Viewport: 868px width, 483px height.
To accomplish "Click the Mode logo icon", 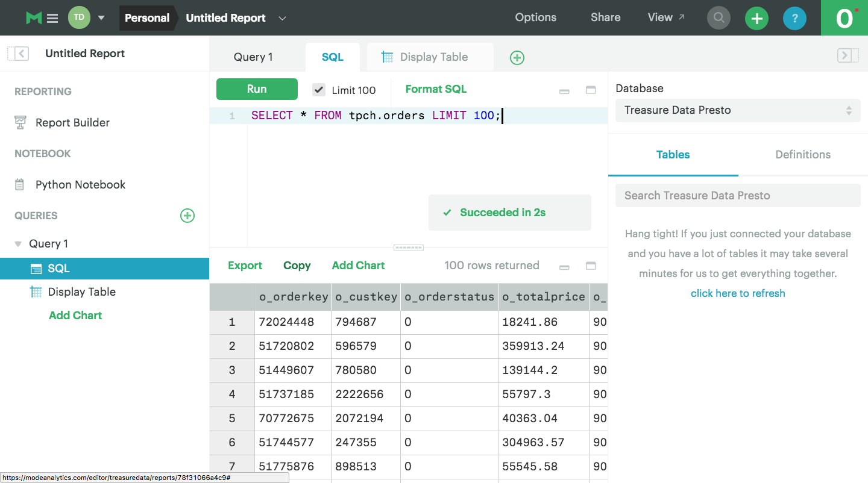I will 34,18.
